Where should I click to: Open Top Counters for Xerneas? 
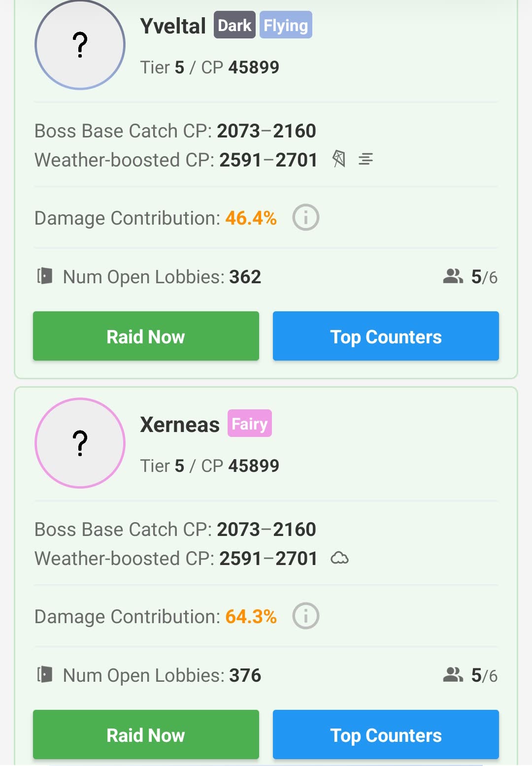coord(386,734)
